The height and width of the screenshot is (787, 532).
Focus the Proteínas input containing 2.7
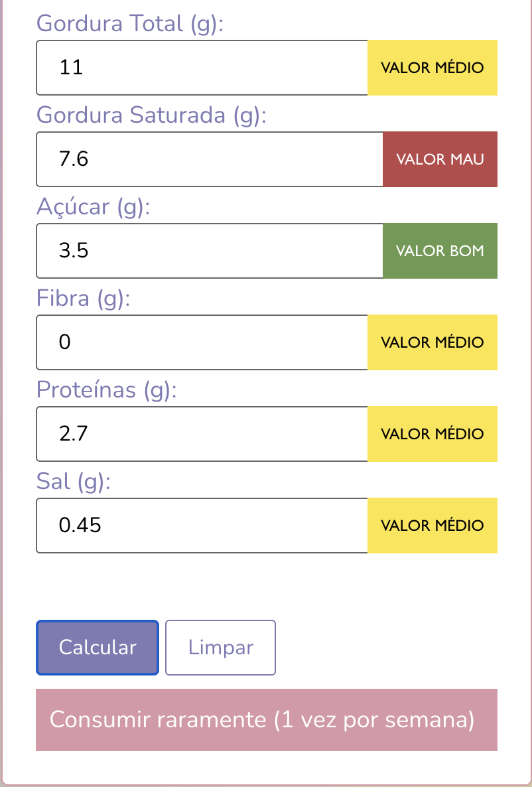pyautogui.click(x=202, y=434)
